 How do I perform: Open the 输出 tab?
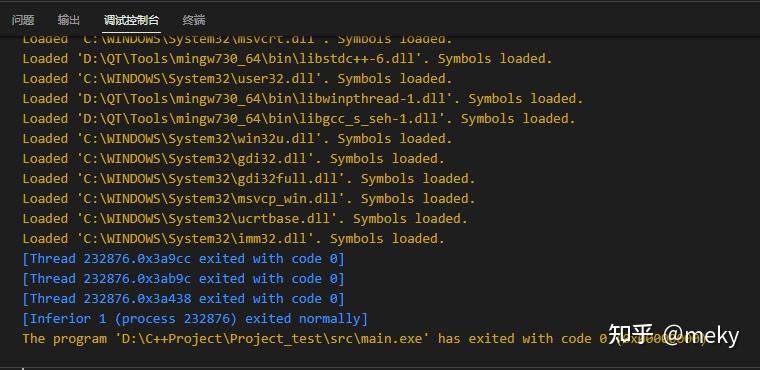point(69,20)
